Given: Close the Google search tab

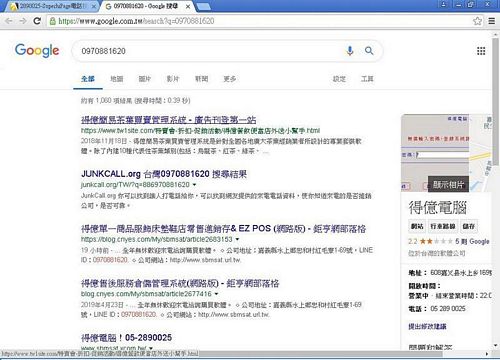Looking at the screenshot, I should [188, 6].
